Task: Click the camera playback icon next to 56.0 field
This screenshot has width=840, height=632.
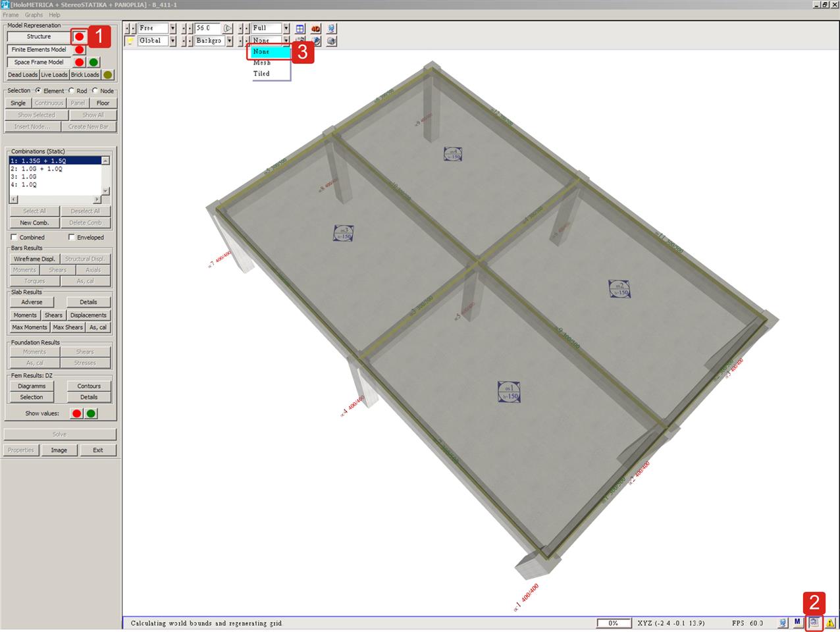Action: pos(227,28)
